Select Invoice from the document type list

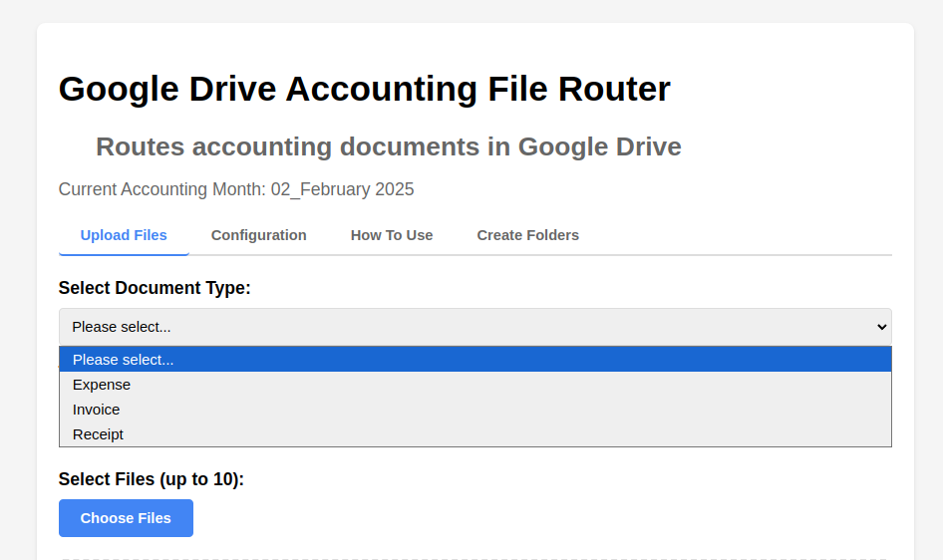[x=475, y=410]
